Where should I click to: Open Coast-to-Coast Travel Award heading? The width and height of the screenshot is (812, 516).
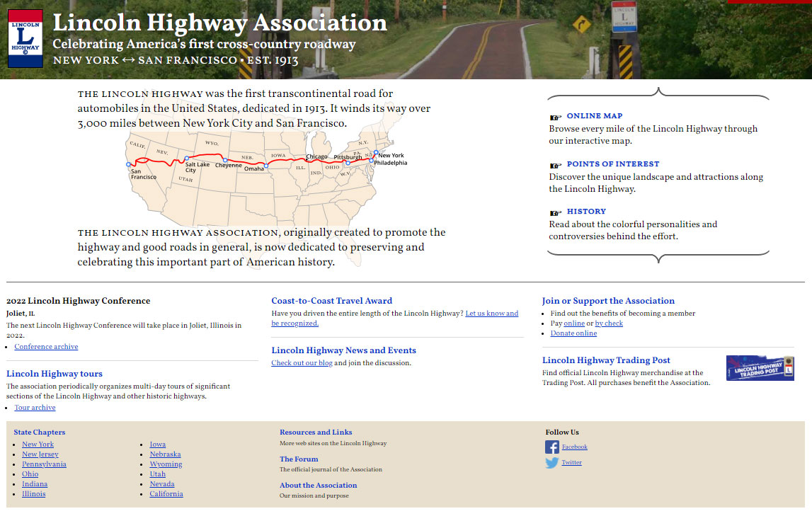click(x=332, y=301)
